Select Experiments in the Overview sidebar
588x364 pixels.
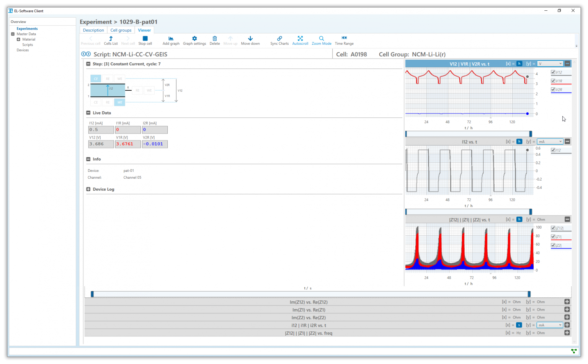pyautogui.click(x=27, y=28)
